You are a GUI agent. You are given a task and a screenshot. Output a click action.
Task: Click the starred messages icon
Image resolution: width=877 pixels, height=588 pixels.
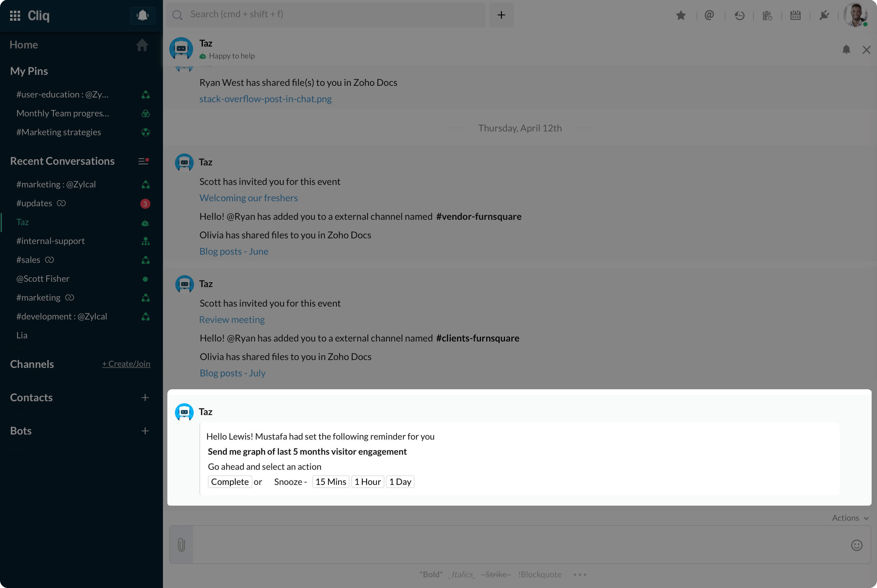click(x=681, y=15)
